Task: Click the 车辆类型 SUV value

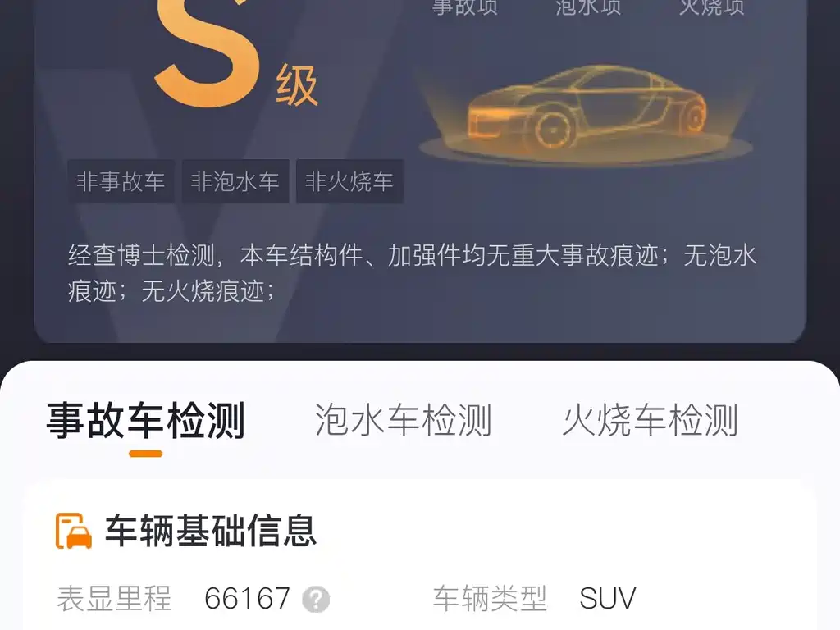Action: pyautogui.click(x=608, y=598)
